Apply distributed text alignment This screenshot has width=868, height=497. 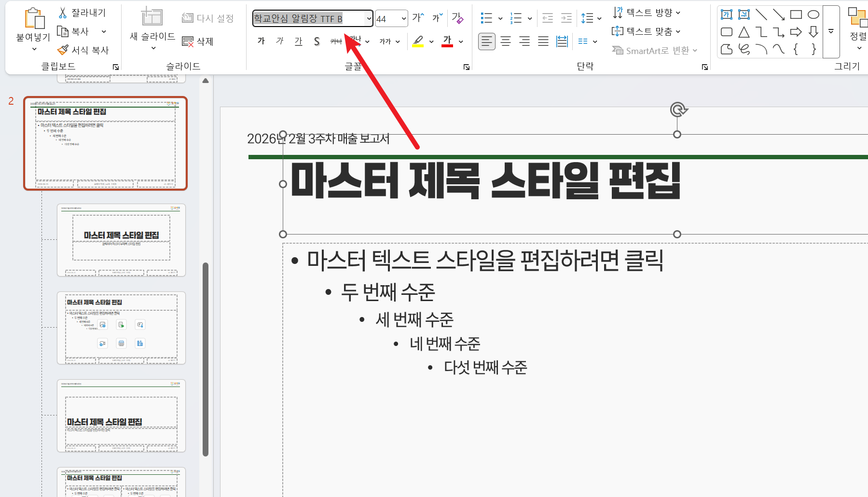pos(562,41)
